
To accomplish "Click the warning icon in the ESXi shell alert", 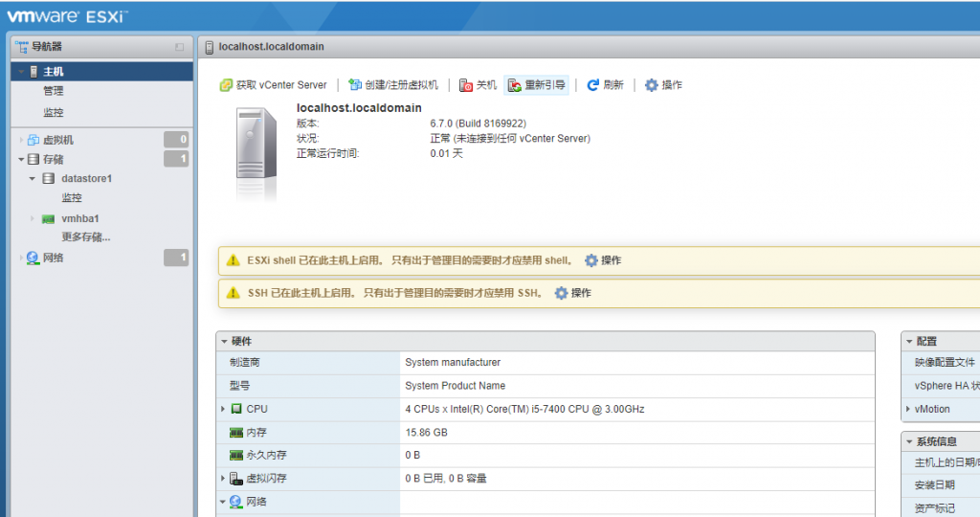I will 234,260.
